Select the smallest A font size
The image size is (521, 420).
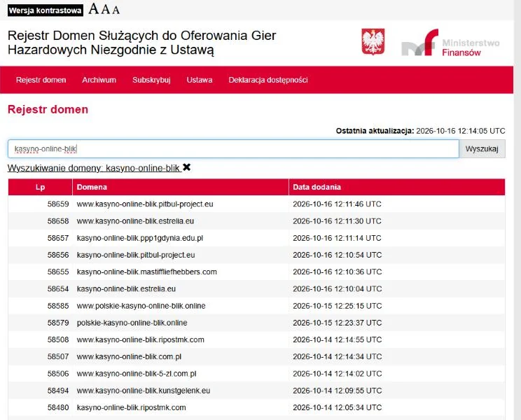pos(116,10)
